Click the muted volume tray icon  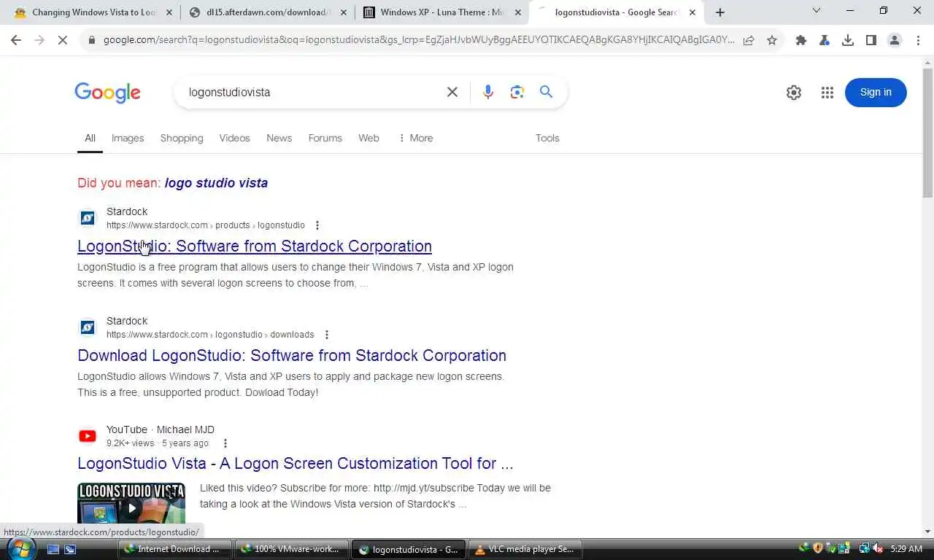(878, 548)
